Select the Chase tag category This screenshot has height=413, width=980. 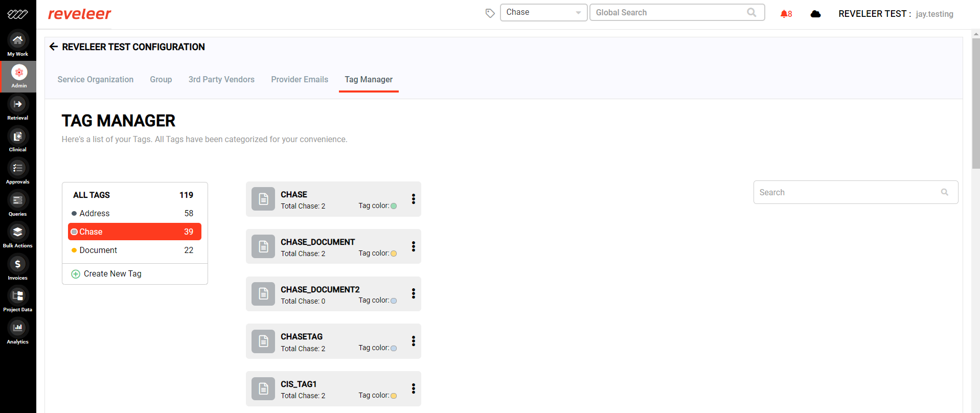(134, 232)
